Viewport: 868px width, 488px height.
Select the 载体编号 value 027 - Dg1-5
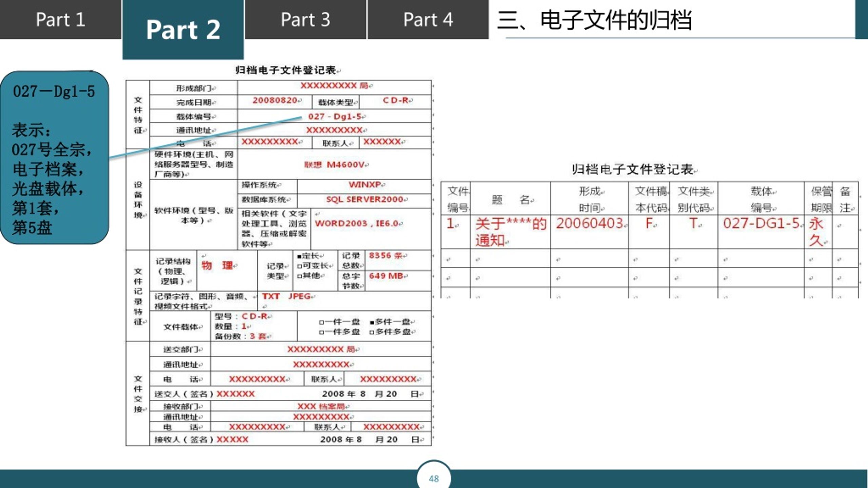point(335,116)
